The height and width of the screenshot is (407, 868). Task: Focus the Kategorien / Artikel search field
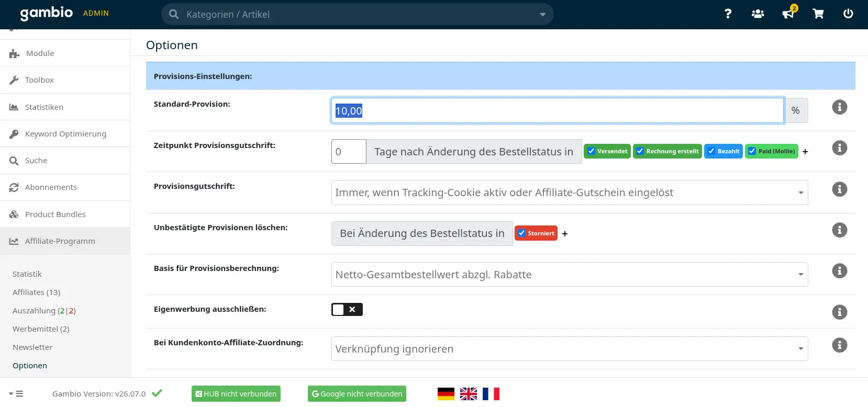point(358,15)
